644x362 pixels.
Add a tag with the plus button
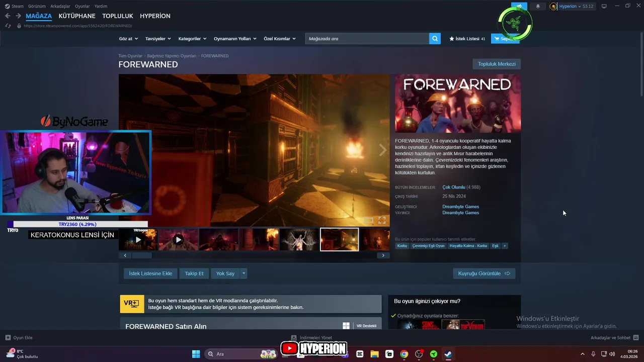pyautogui.click(x=505, y=246)
